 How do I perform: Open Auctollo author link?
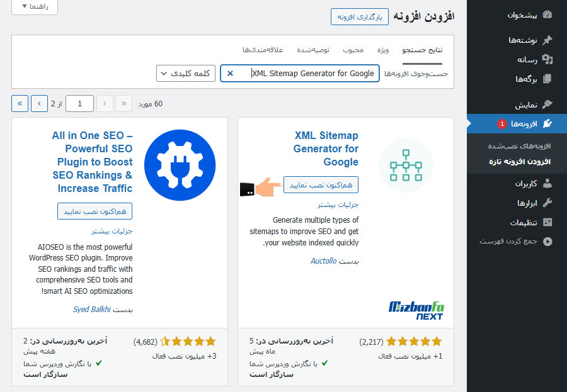(324, 261)
